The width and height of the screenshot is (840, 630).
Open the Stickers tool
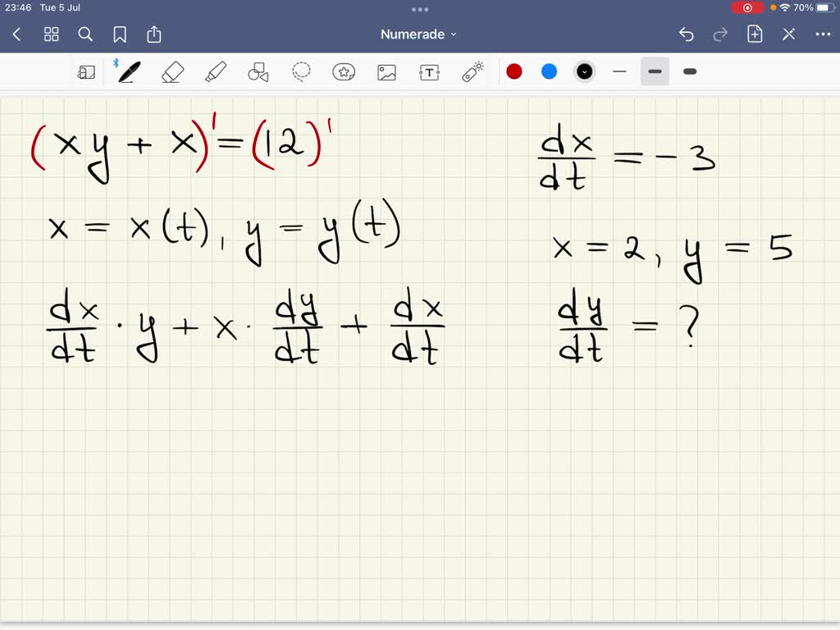tap(344, 71)
